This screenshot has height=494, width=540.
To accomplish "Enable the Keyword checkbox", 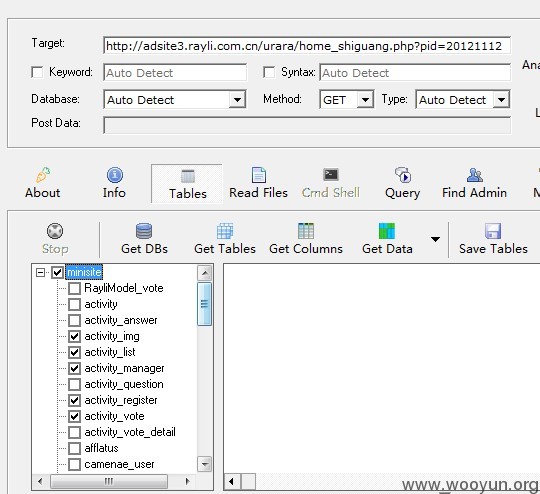I will click(x=37, y=72).
